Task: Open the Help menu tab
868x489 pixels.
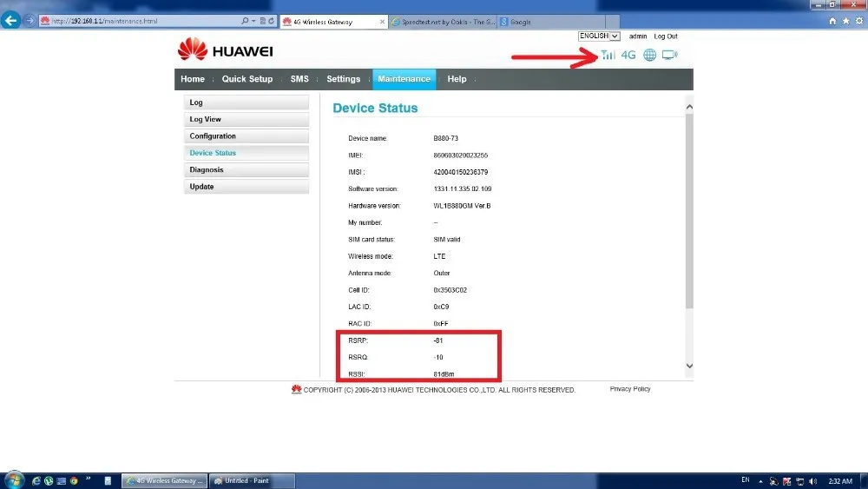Action: (x=457, y=79)
